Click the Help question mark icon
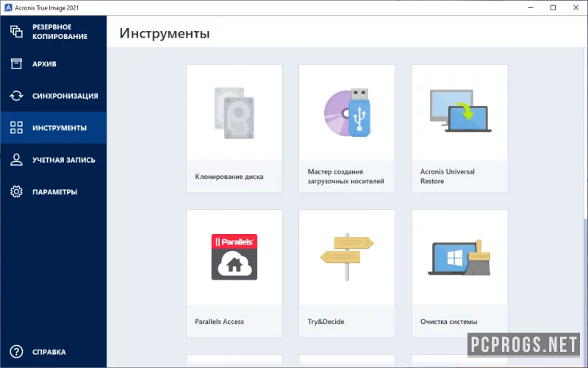The image size is (588, 368). click(16, 352)
